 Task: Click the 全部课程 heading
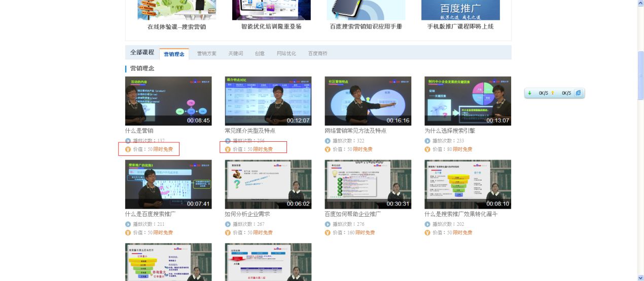coord(142,52)
